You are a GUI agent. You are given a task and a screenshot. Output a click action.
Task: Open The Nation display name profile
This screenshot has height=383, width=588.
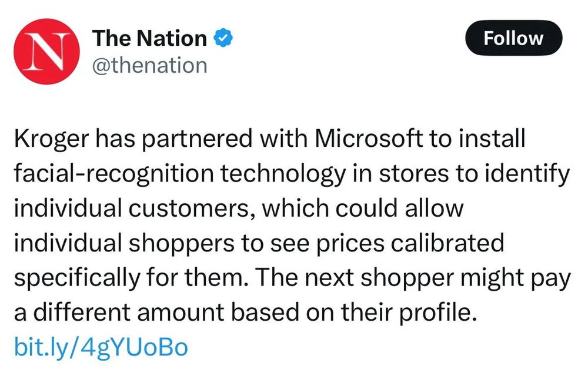pos(149,38)
